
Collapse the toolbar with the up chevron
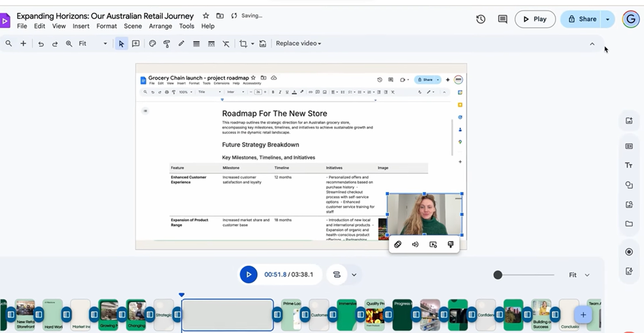coord(592,44)
